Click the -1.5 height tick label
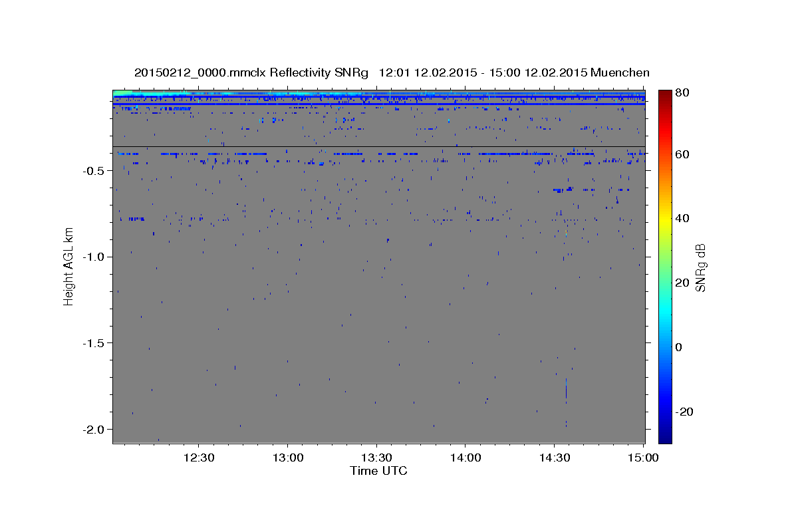This screenshot has width=798, height=532. (x=94, y=343)
